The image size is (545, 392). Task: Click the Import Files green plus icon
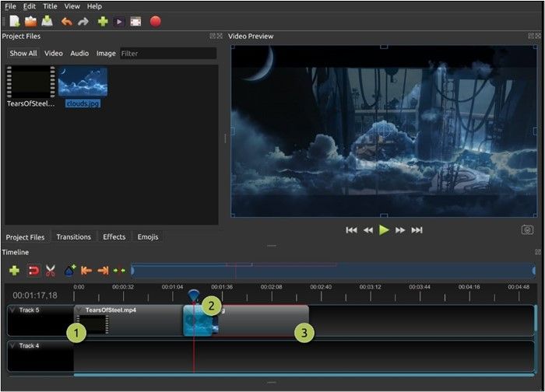(102, 22)
